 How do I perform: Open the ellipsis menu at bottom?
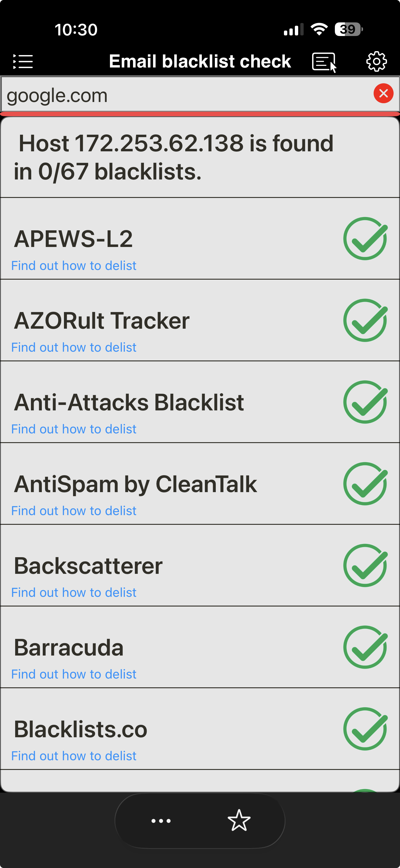tap(161, 821)
